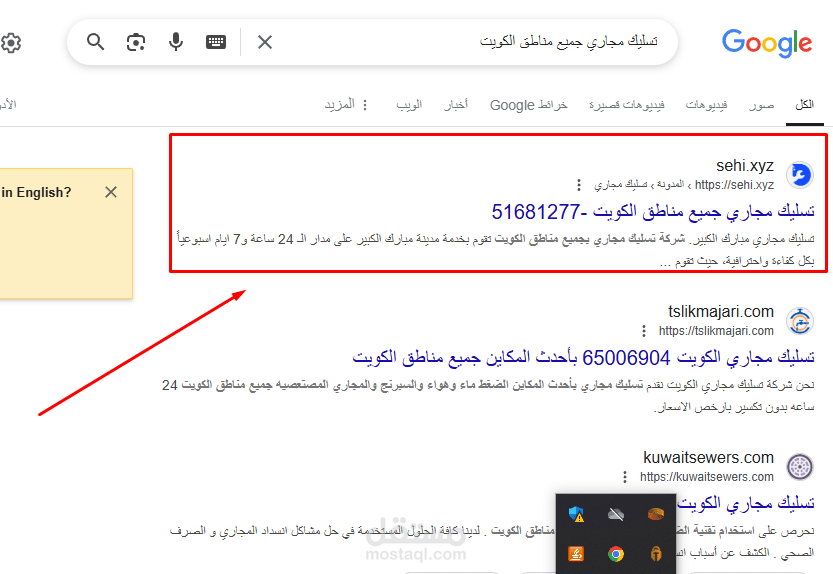Select the الكل tab
Image resolution: width=833 pixels, height=574 pixels.
804,105
